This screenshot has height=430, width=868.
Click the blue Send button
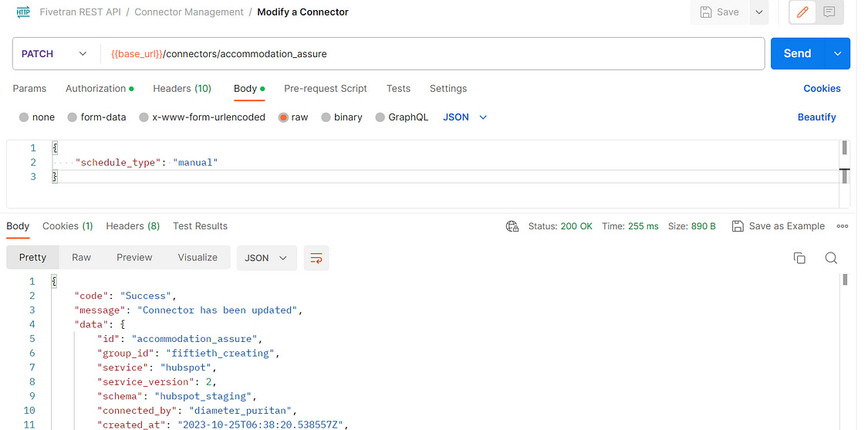tap(798, 54)
